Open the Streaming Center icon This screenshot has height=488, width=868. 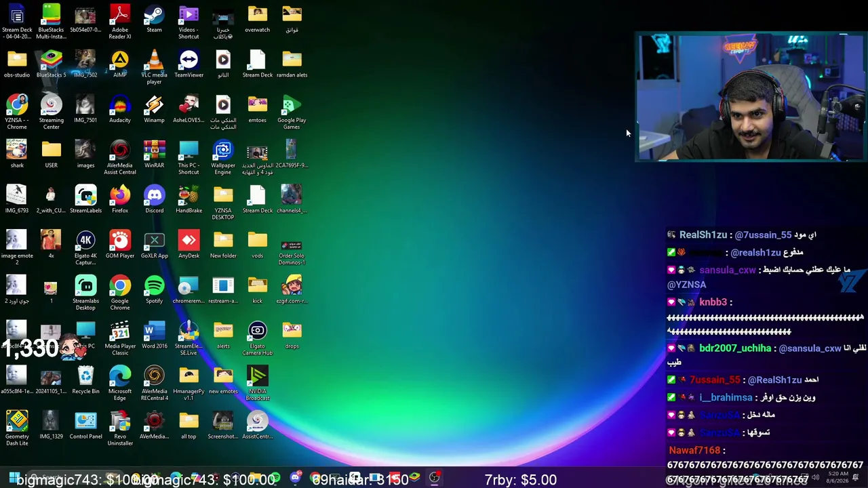(x=51, y=113)
